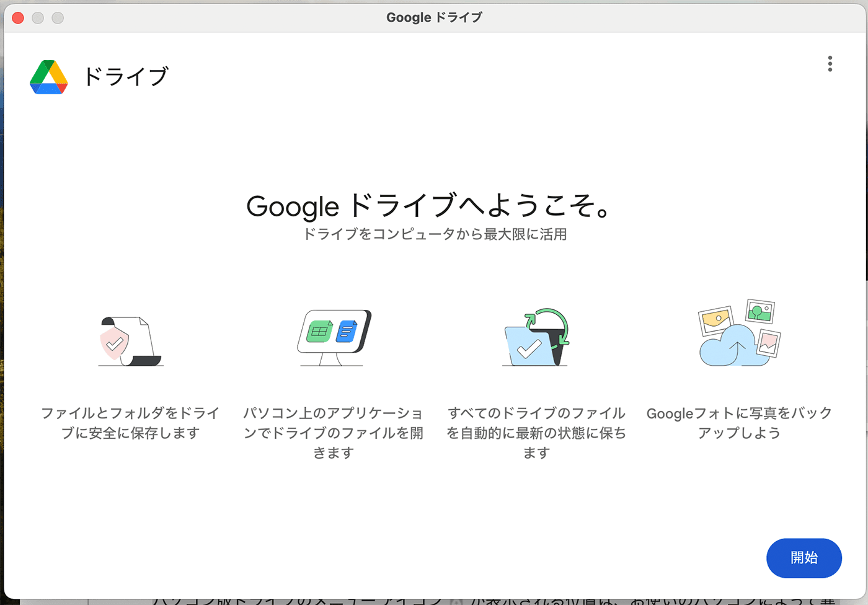868x605 pixels.
Task: Click the shield document secure-save illustration
Action: (130, 341)
